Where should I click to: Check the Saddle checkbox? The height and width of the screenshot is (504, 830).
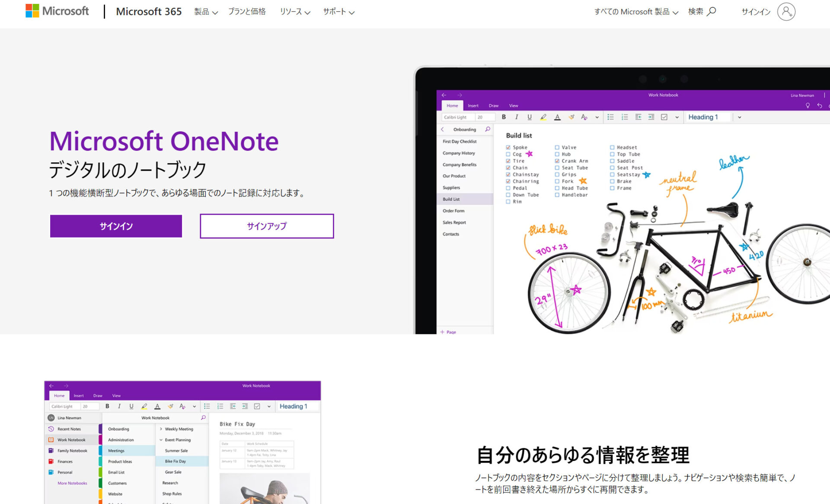[612, 161]
